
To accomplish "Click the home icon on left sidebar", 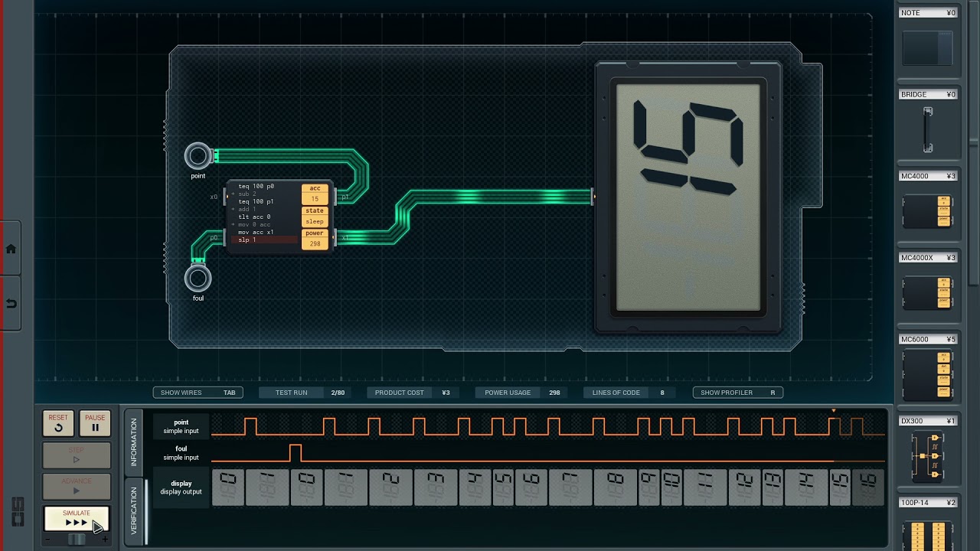I will click(x=11, y=249).
